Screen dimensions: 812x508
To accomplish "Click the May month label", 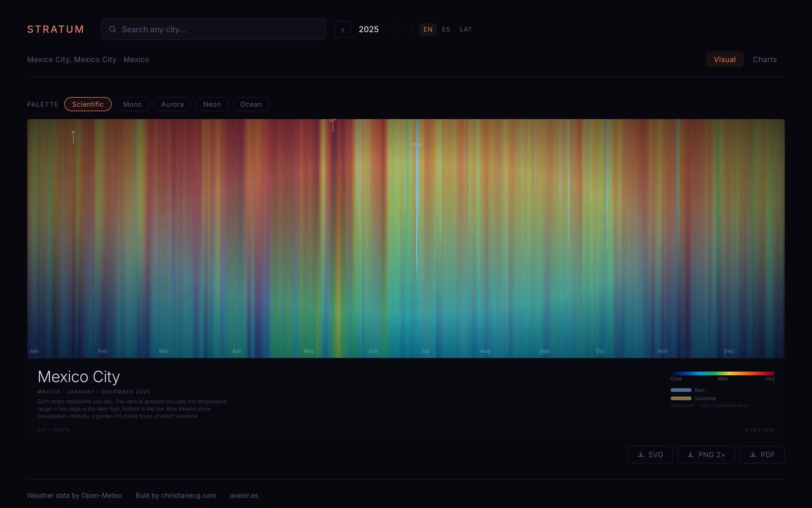I will pyautogui.click(x=309, y=351).
